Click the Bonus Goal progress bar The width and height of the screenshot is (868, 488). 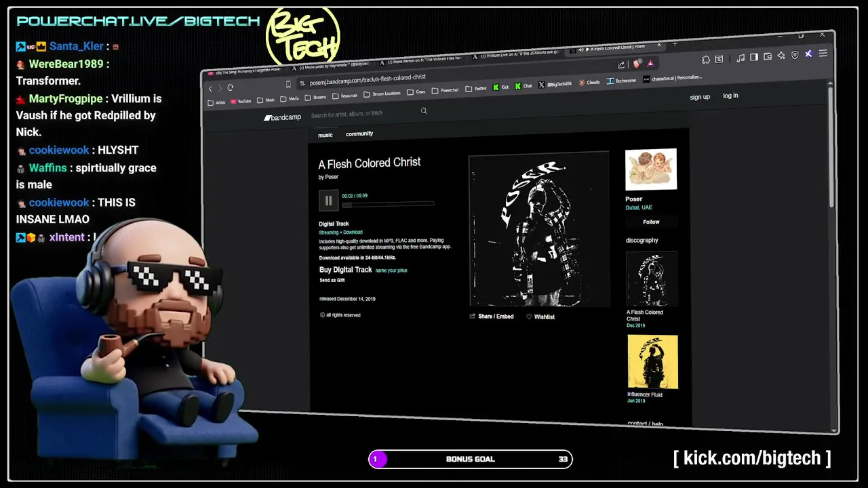pos(471,459)
